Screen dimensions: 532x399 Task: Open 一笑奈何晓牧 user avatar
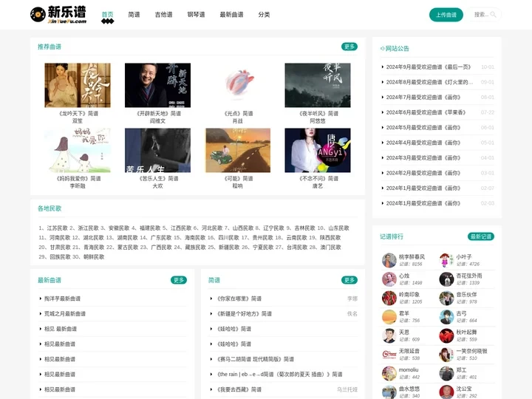pos(446,355)
